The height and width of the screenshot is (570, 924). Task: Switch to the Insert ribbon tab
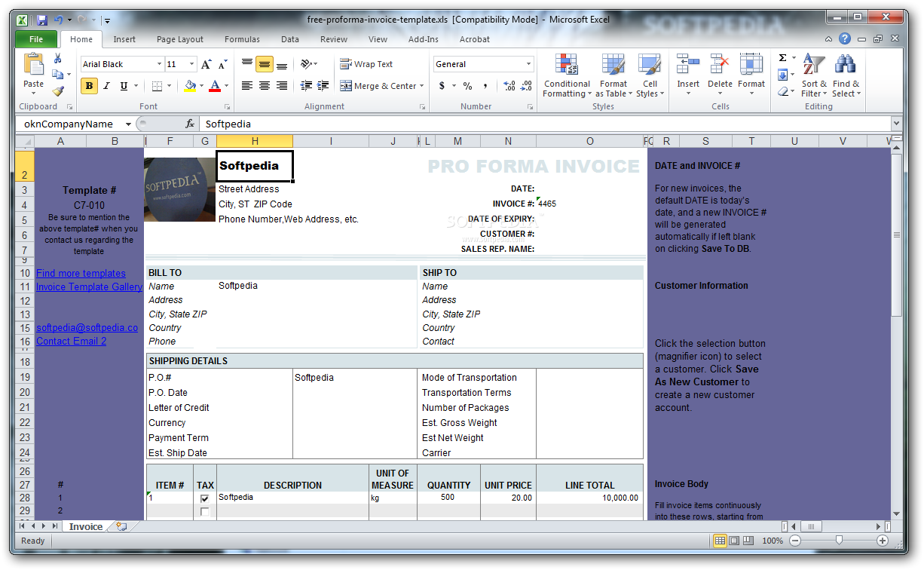coord(124,39)
